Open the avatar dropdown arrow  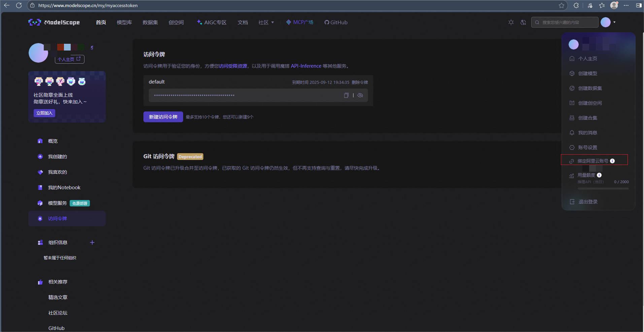[614, 22]
